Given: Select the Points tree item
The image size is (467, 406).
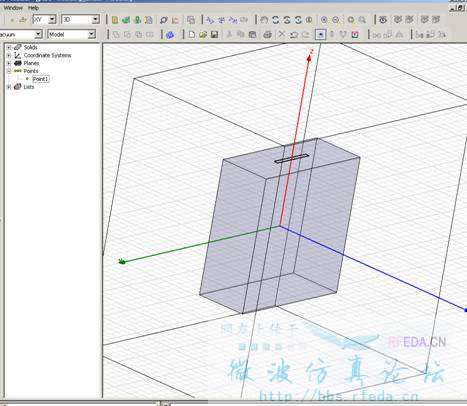Looking at the screenshot, I should click(x=31, y=71).
